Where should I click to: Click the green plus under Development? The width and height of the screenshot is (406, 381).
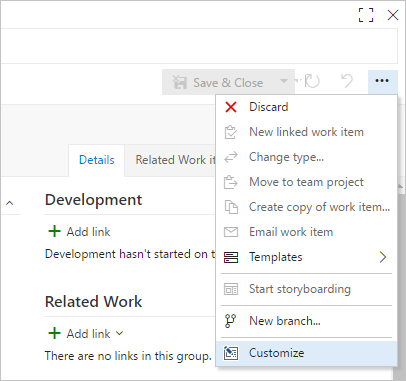(54, 231)
